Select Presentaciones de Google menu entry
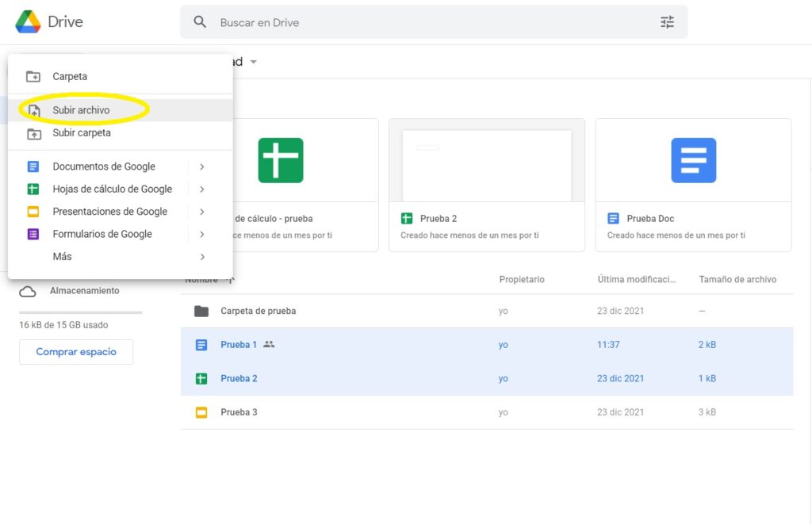The image size is (812, 524). click(121, 212)
